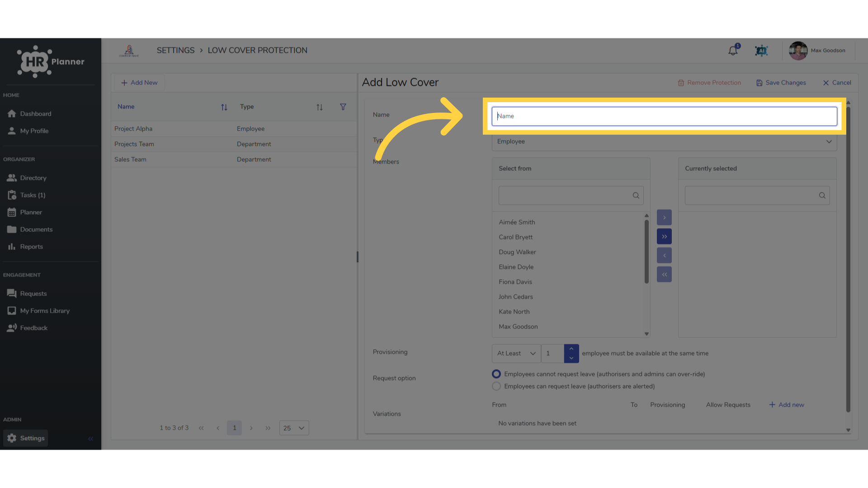Image resolution: width=868 pixels, height=488 pixels.
Task: Open the AI assistant icon
Action: (762, 51)
